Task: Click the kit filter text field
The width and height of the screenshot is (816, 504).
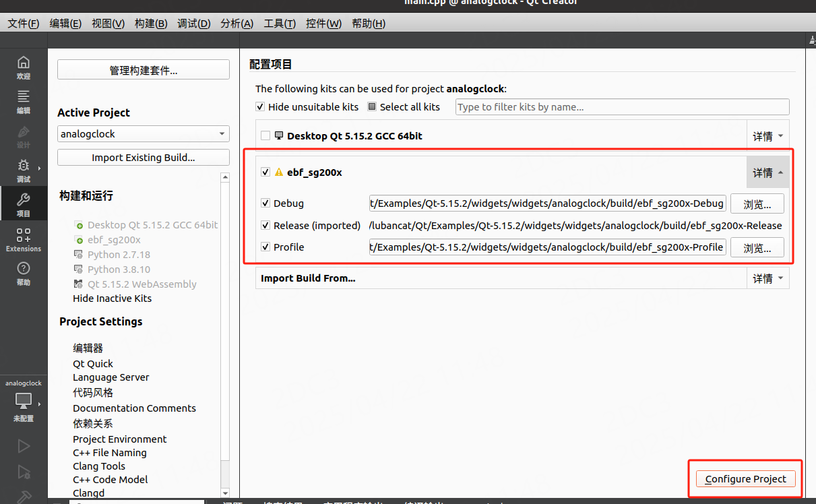Action: 622,106
